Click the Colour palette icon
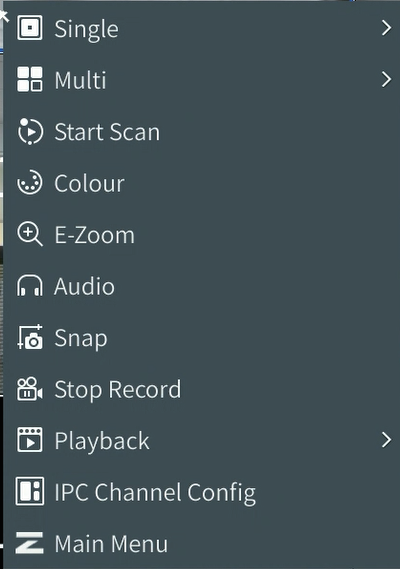400x569 pixels. click(30, 183)
